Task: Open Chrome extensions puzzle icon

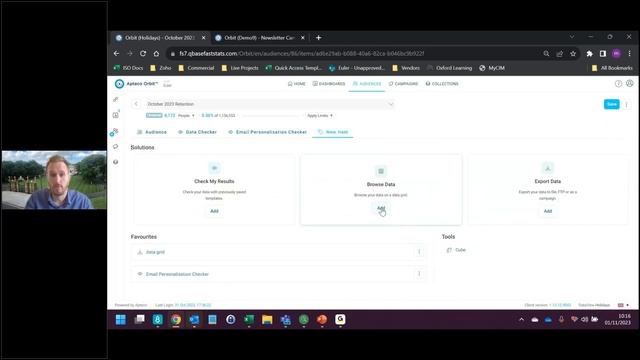Action: coord(589,53)
